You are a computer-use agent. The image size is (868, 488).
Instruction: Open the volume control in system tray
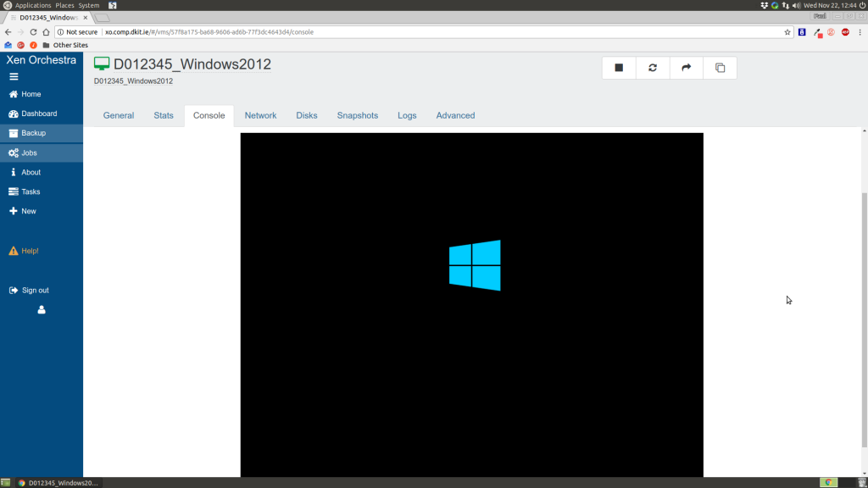tap(796, 5)
